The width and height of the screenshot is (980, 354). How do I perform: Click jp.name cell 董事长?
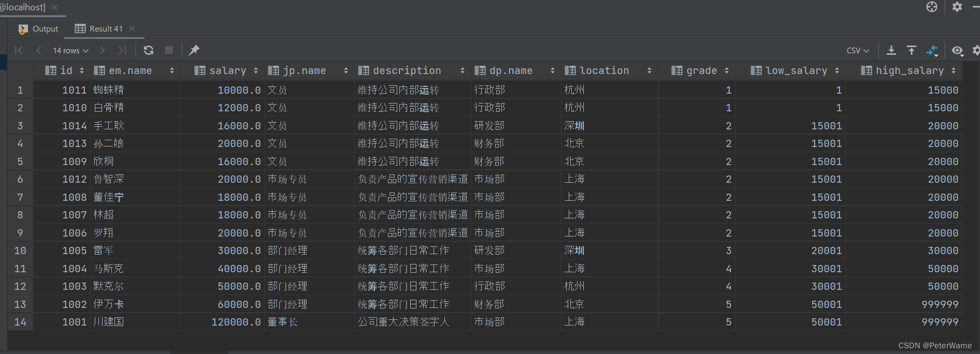click(x=309, y=322)
